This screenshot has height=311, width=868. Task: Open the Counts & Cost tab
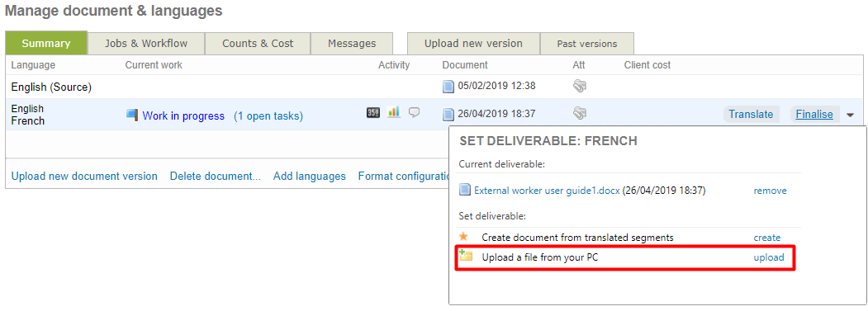pyautogui.click(x=258, y=43)
